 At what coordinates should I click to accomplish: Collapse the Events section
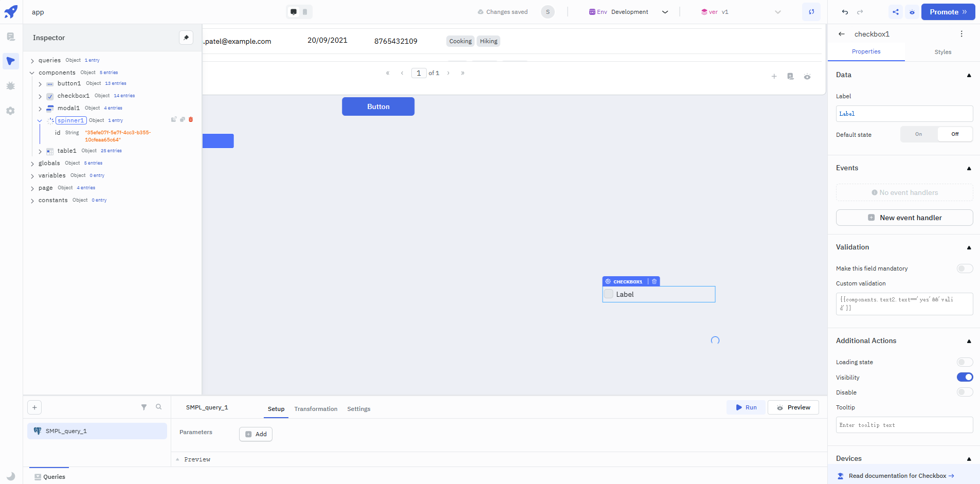click(969, 168)
